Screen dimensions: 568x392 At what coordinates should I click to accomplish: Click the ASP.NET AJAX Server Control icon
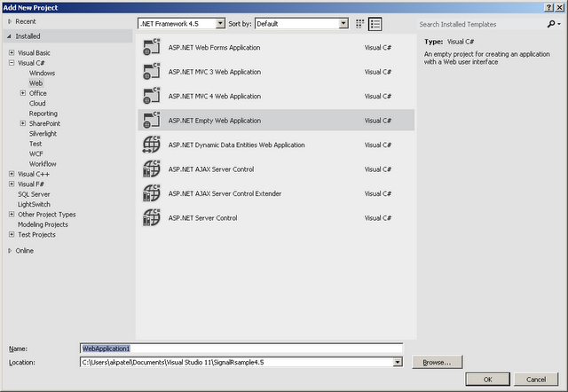click(x=152, y=169)
